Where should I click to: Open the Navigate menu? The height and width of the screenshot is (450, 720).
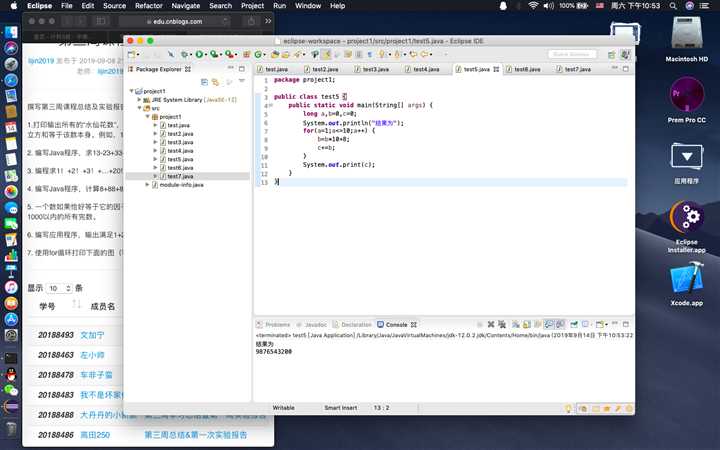point(186,6)
